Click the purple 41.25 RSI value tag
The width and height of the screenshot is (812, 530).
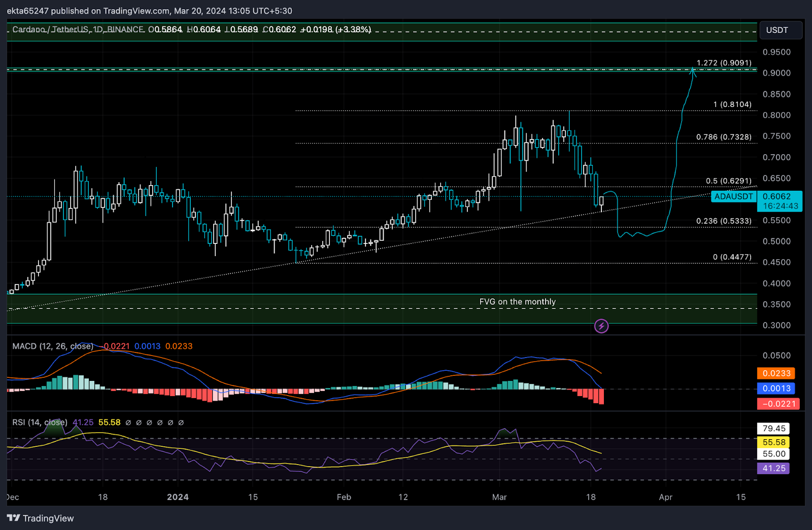tap(773, 468)
